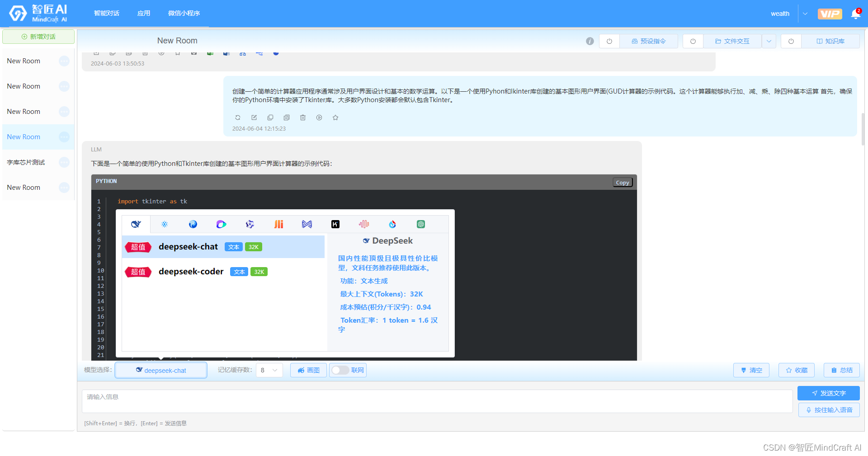
Task: Toggle power button beside 知识库
Action: 791,41
